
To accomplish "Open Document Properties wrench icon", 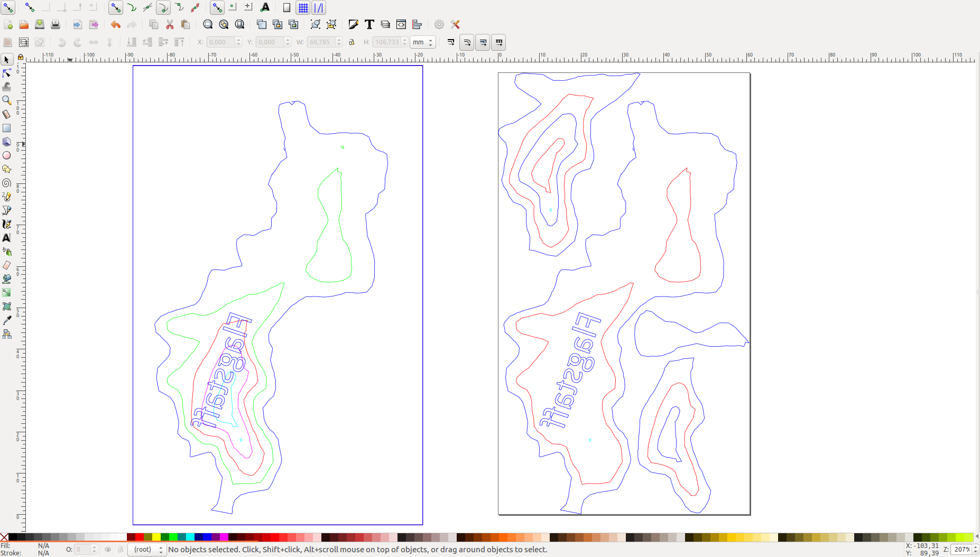I will tap(455, 24).
